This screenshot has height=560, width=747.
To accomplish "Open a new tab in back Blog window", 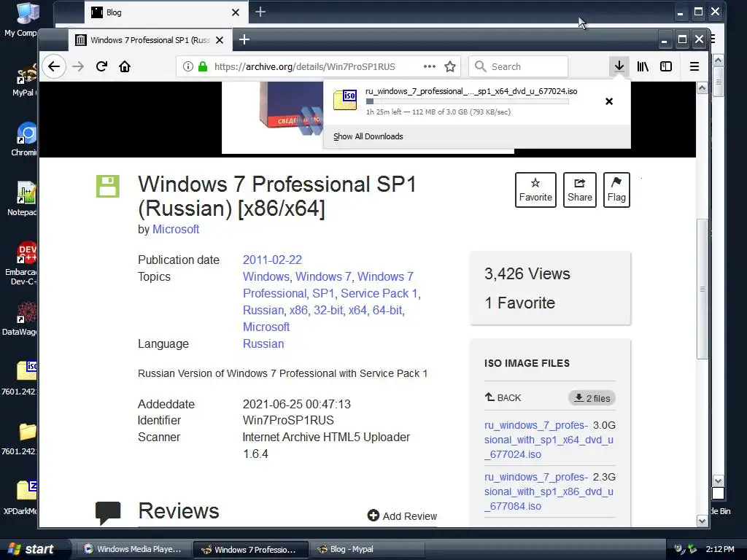I will [x=260, y=12].
